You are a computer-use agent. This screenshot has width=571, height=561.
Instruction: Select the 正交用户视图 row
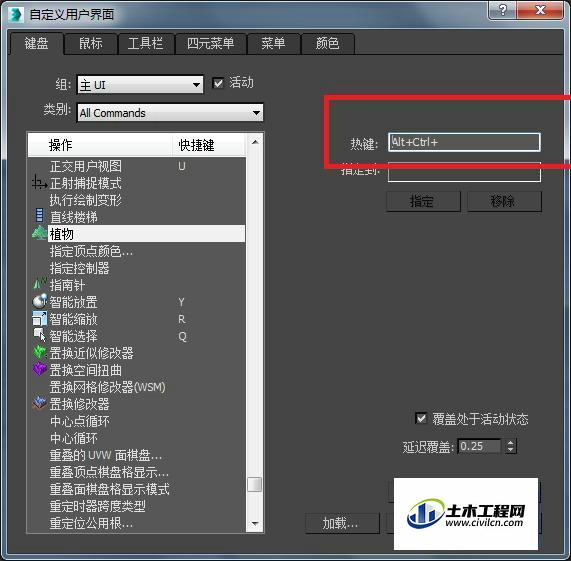pyautogui.click(x=137, y=166)
